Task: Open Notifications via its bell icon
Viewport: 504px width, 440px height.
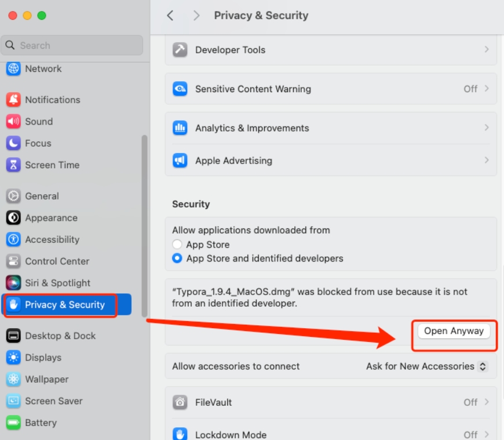Action: tap(13, 100)
